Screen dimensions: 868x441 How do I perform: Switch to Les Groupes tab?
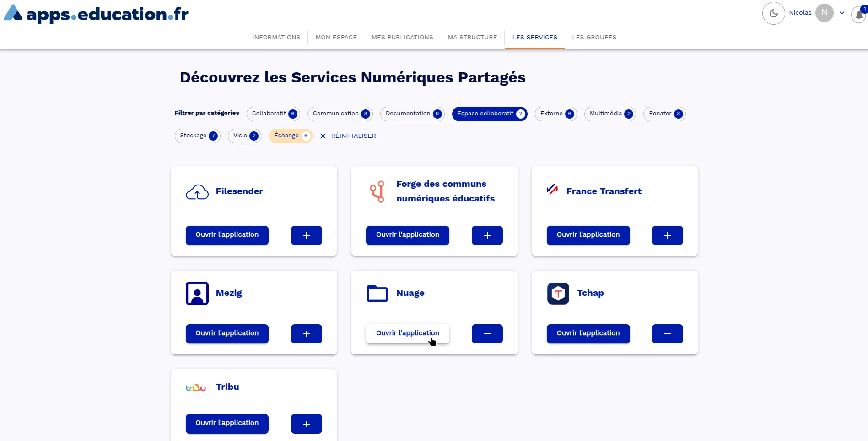tap(594, 38)
